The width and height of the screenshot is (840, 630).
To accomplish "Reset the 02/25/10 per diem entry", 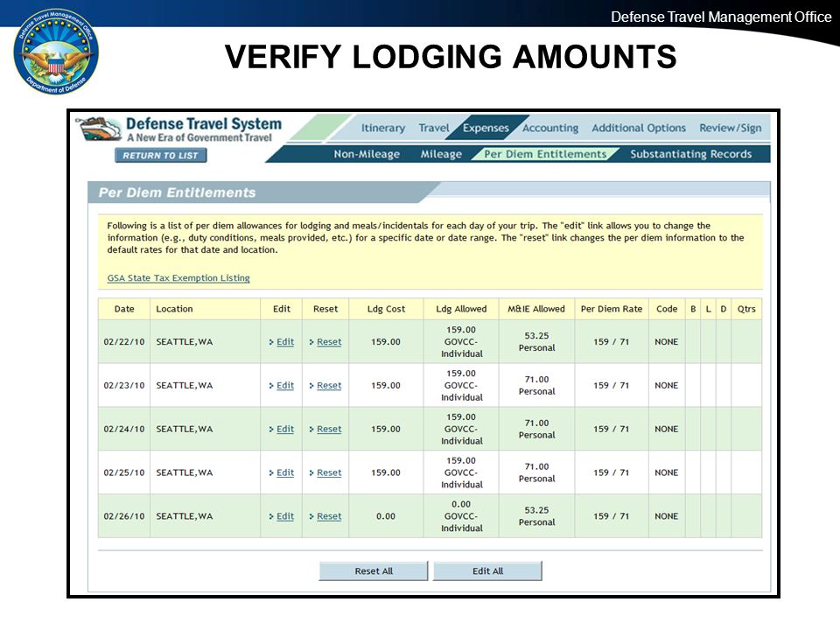I will point(329,472).
